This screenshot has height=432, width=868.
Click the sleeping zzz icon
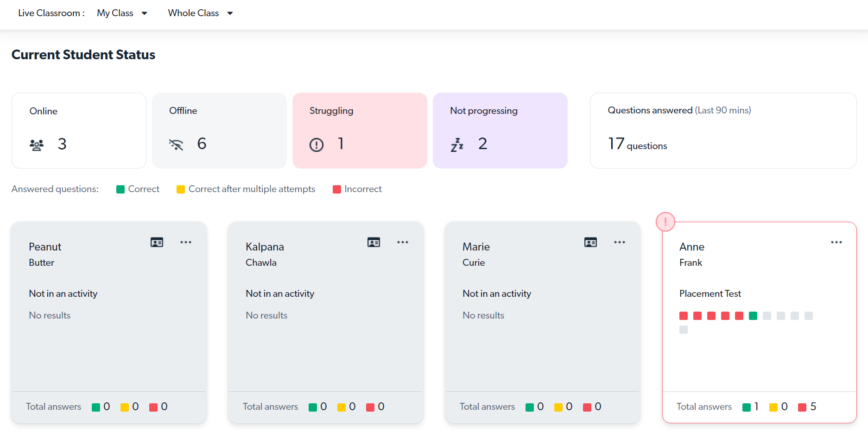tap(457, 145)
